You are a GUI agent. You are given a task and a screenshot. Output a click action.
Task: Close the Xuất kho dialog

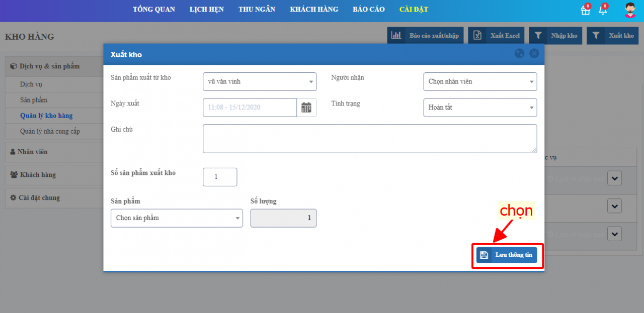pos(534,54)
